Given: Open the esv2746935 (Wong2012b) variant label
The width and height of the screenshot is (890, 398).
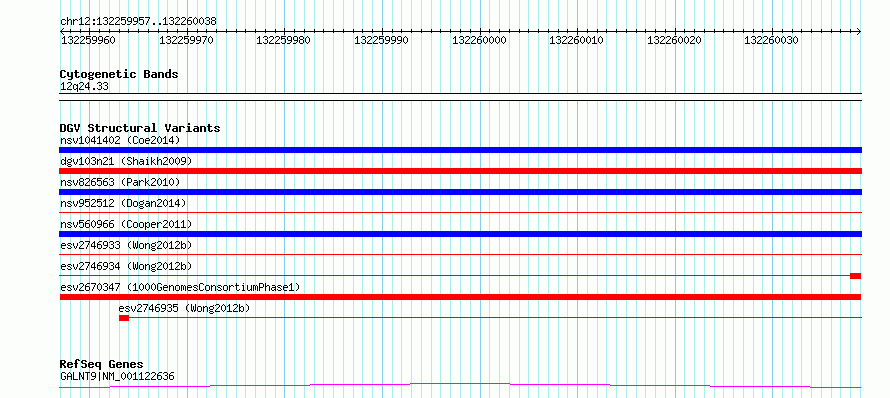Looking at the screenshot, I should tap(184, 308).
